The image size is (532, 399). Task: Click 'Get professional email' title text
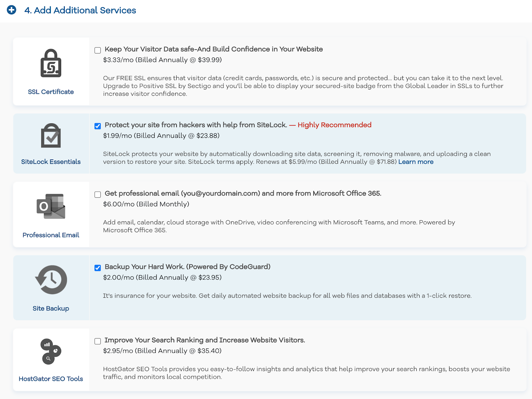click(243, 193)
